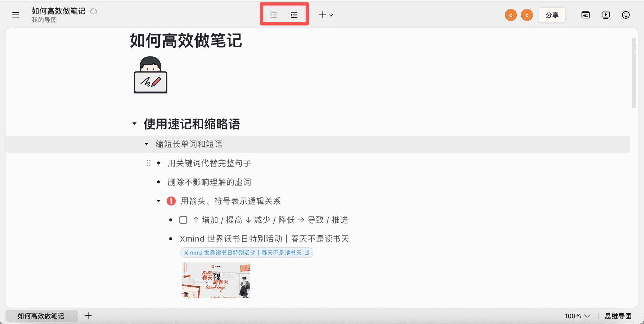Open the hamburger main menu

(15, 15)
